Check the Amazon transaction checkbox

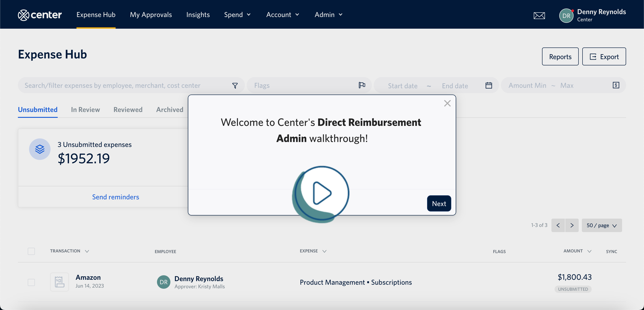(31, 282)
